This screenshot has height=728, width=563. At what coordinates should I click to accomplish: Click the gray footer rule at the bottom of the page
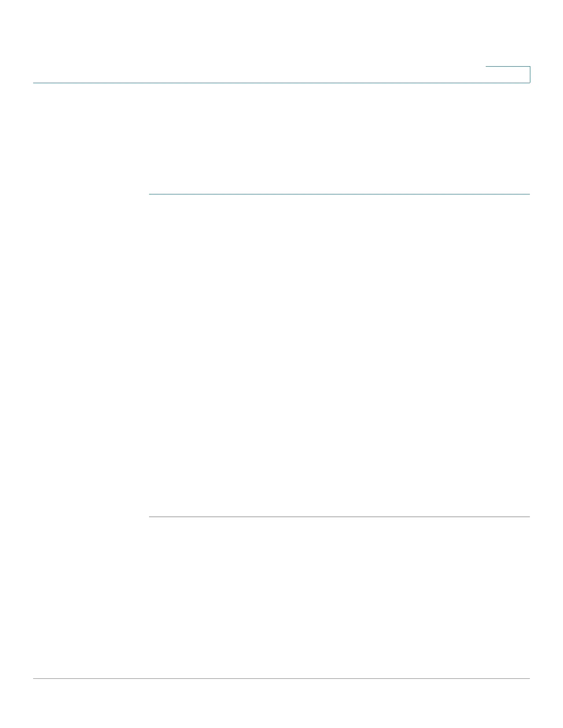(x=281, y=679)
